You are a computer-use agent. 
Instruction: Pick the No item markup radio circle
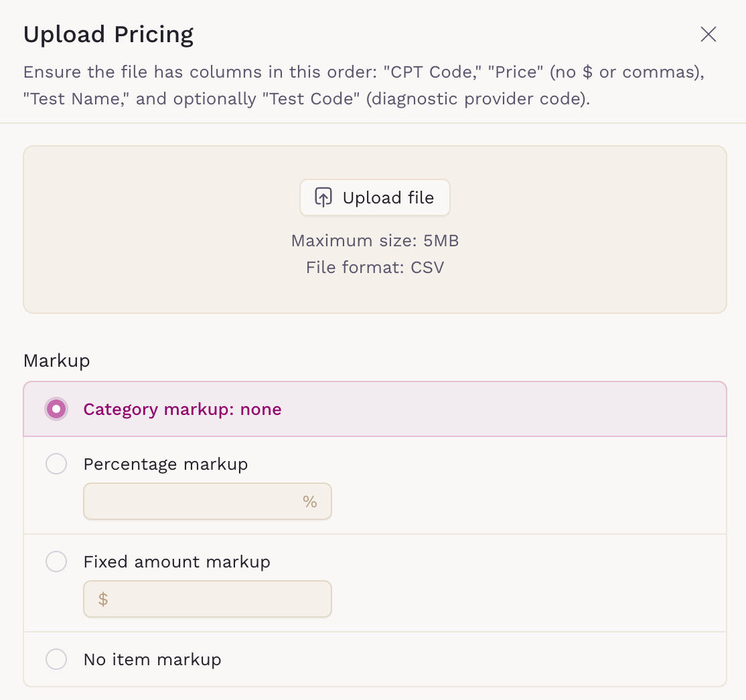[56, 659]
